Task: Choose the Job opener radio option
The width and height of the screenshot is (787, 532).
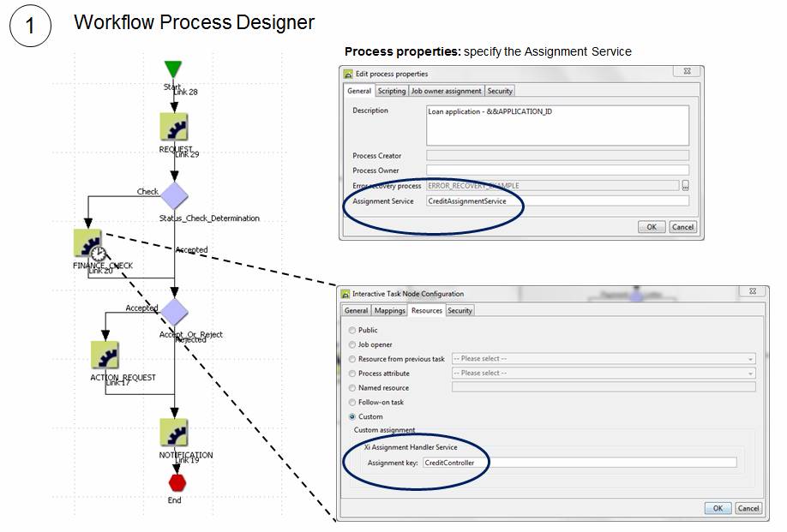Action: click(352, 344)
